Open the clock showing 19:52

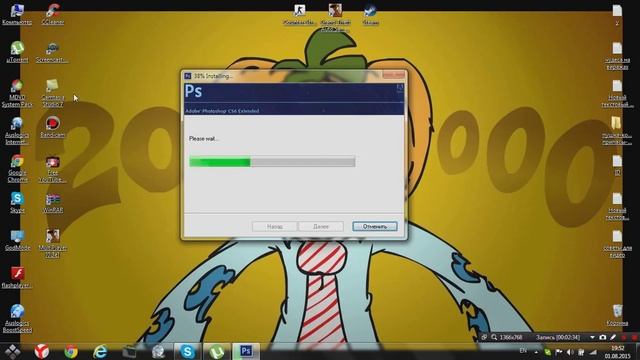(x=618, y=351)
